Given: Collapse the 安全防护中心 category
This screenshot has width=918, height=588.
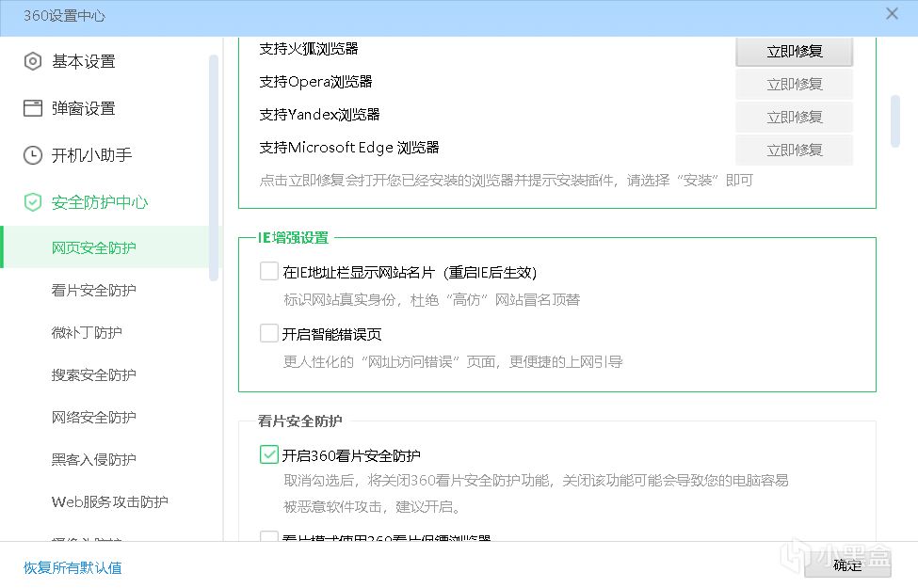Looking at the screenshot, I should pos(100,202).
